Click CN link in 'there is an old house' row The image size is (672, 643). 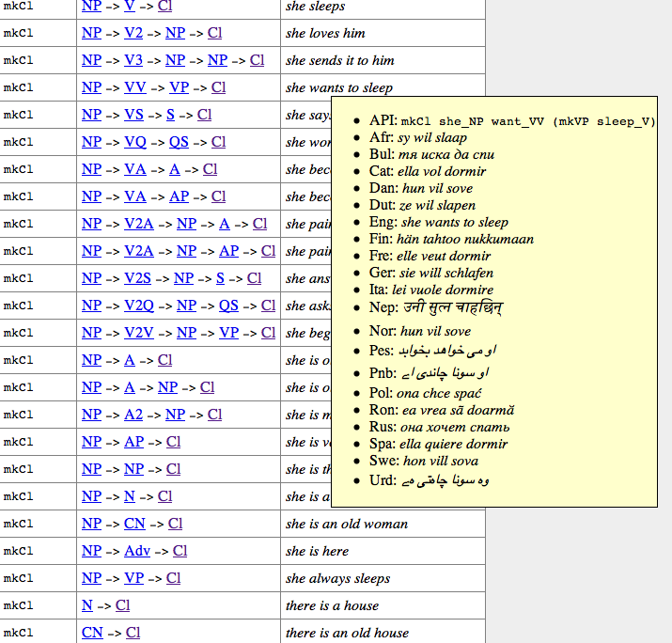92,633
